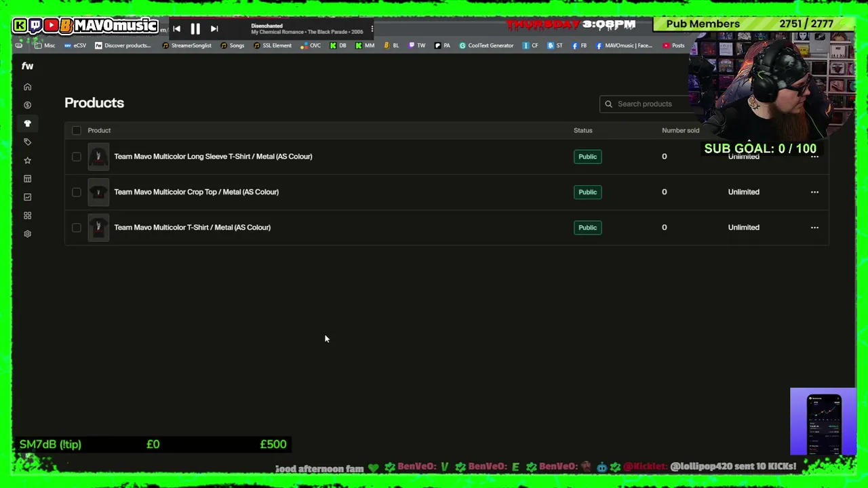The image size is (868, 488).
Task: Open the Multicolor T-Shirt / Metal product thumbnail
Action: (98, 227)
